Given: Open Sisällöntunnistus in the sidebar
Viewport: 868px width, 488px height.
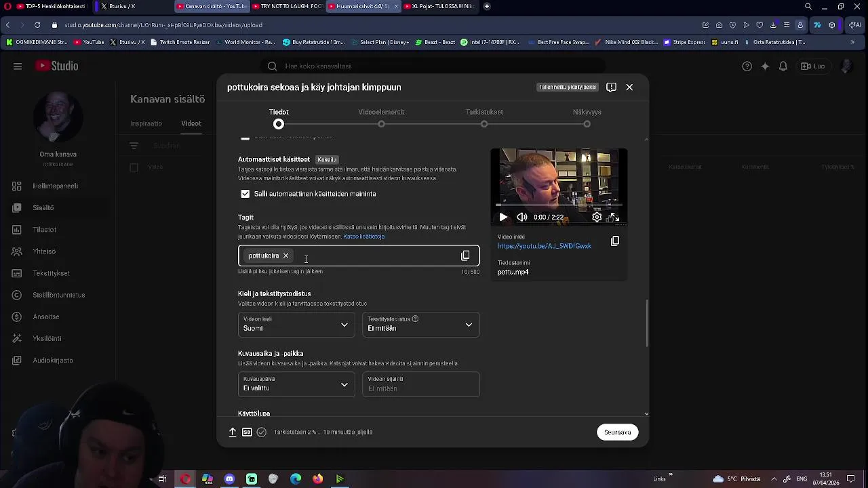Looking at the screenshot, I should (x=54, y=295).
